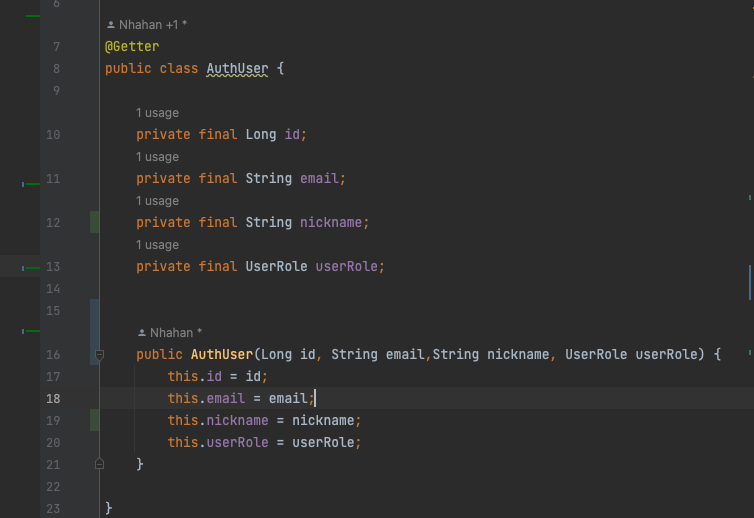Image resolution: width=754 pixels, height=518 pixels.
Task: Click the blue scrollbar stripe on the right edge
Action: 750,282
